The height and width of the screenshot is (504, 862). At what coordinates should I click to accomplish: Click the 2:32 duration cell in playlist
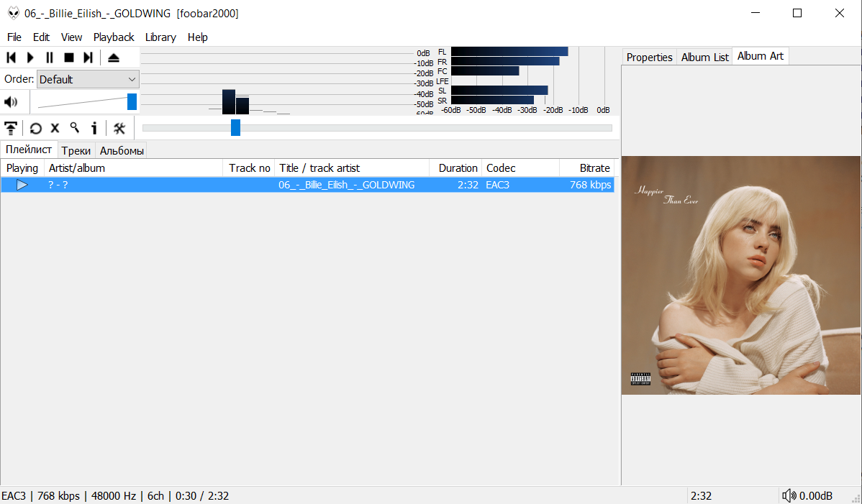468,185
